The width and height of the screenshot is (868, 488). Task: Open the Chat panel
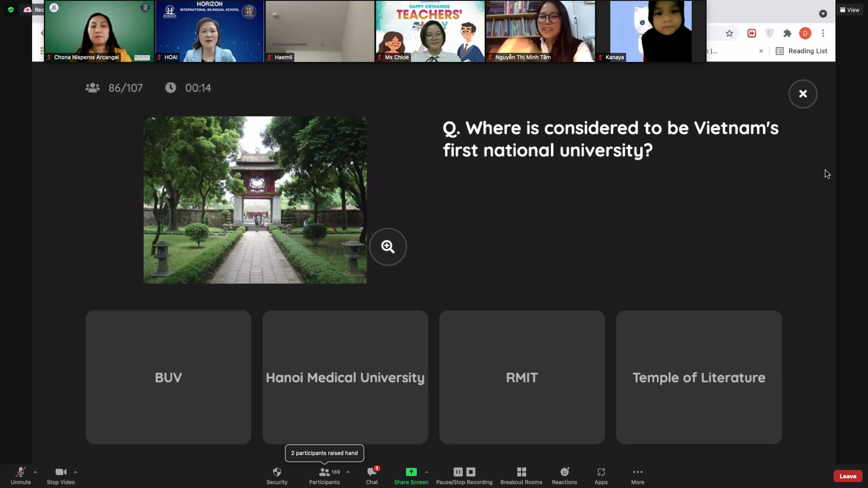(x=372, y=476)
